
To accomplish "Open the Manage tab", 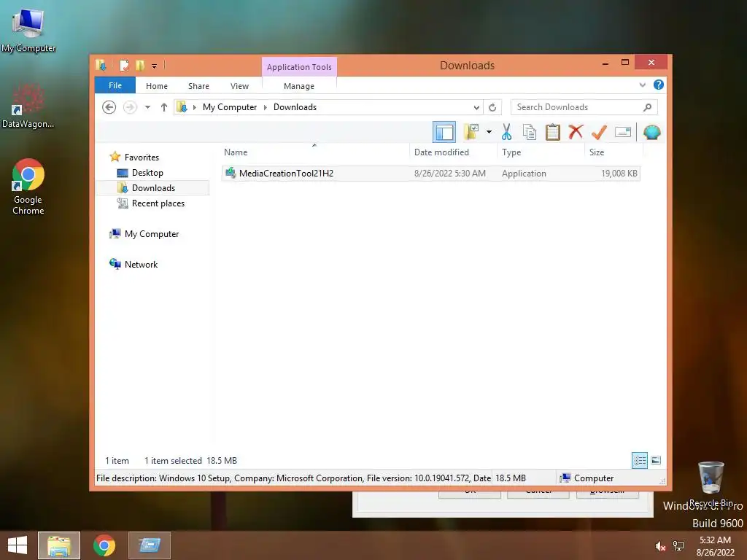I will (298, 86).
